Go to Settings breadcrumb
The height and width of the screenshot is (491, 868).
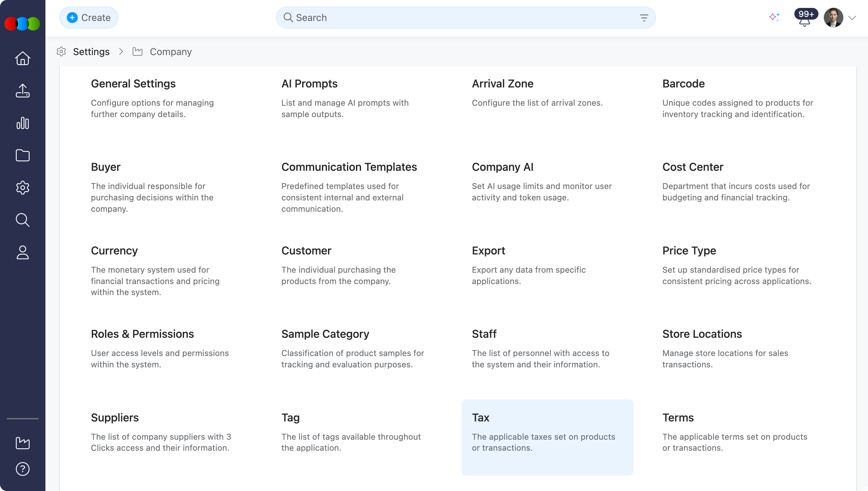coord(91,52)
